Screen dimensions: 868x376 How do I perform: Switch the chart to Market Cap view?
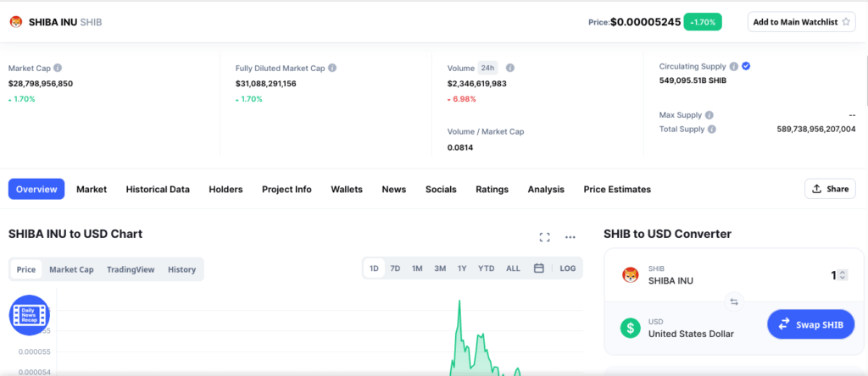pos(71,269)
